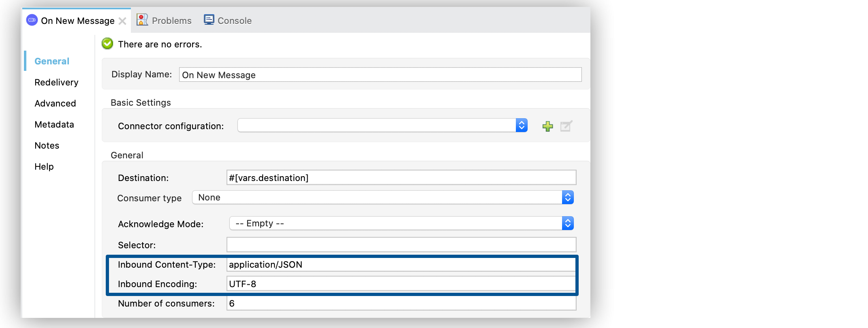
Task: Switch to the Console tab
Action: point(234,21)
